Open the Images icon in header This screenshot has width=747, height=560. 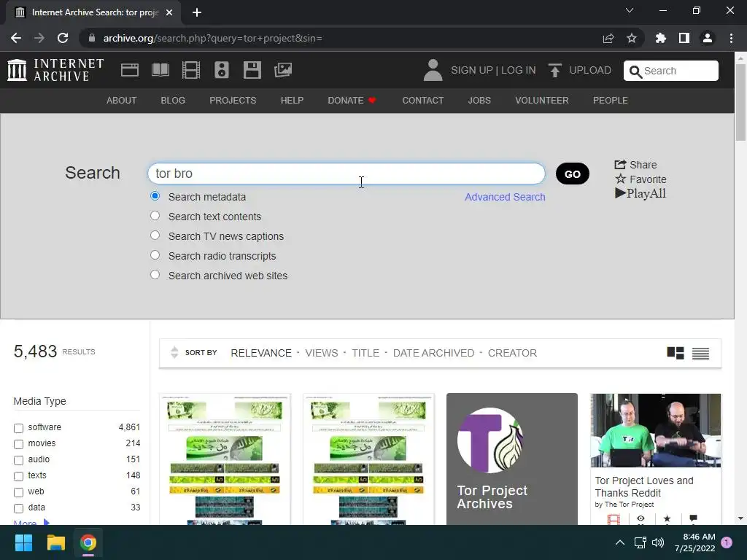[283, 70]
